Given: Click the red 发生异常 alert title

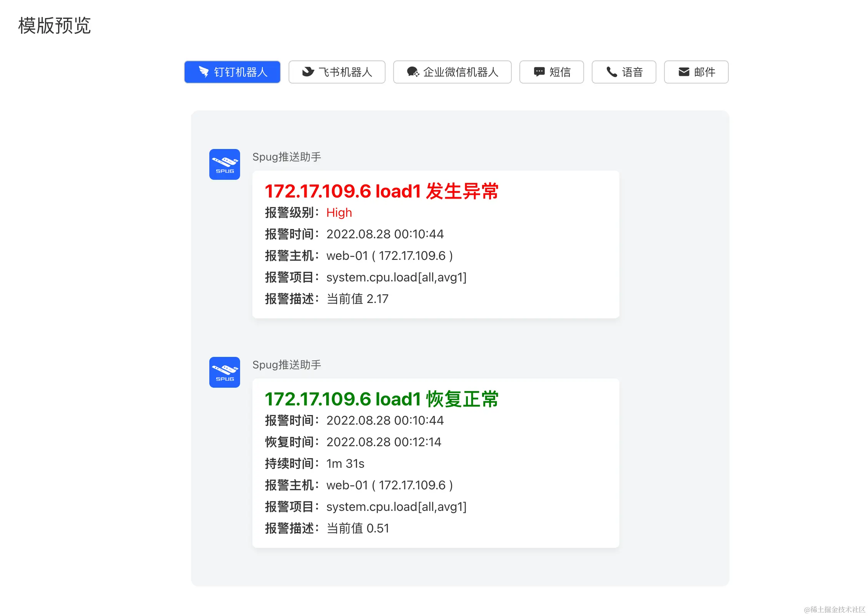Looking at the screenshot, I should 381,191.
